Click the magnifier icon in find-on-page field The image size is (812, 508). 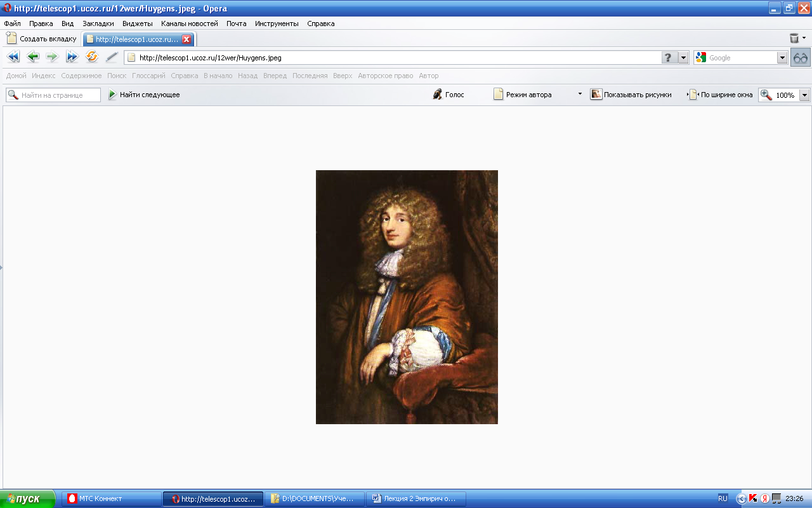coord(13,95)
